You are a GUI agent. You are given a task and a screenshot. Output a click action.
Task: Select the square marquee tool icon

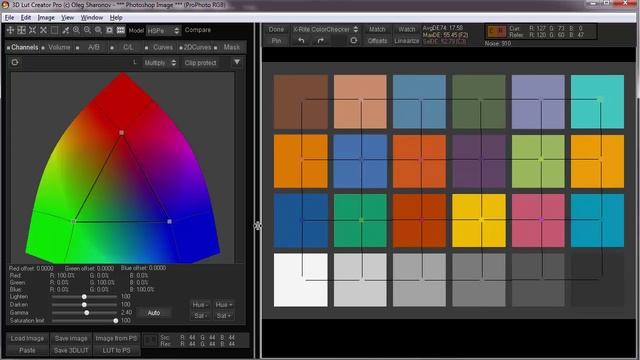54,30
